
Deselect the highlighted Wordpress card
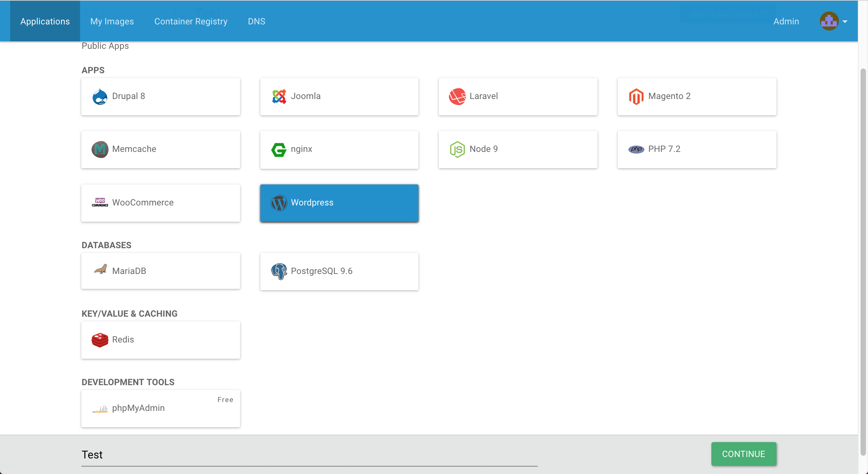pyautogui.click(x=339, y=203)
